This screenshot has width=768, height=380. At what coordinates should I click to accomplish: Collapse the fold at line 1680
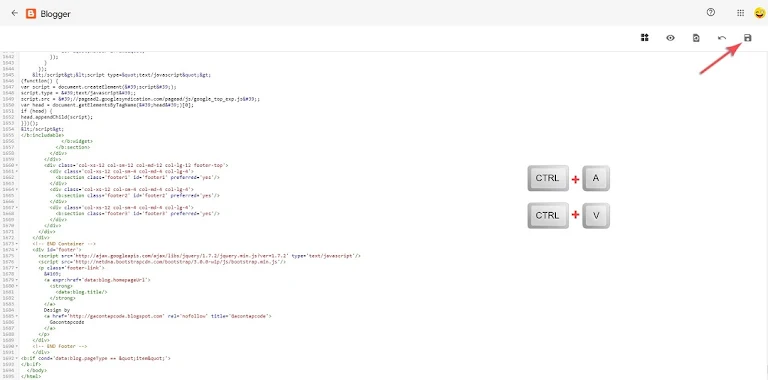[x=18, y=285]
